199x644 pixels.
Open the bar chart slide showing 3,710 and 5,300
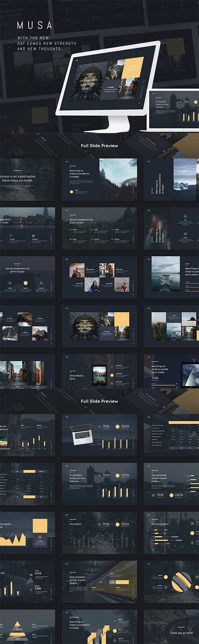(27, 582)
